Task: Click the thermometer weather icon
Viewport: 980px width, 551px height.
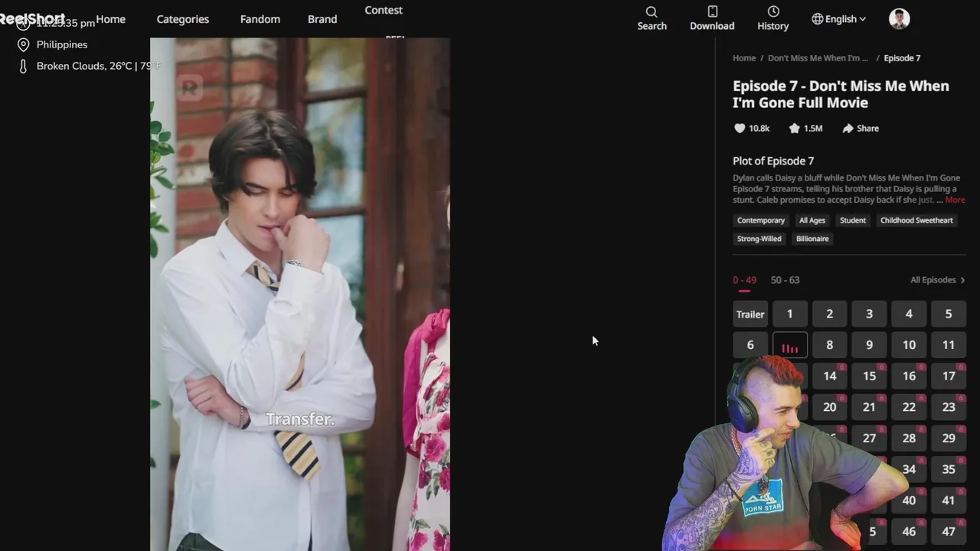Action: coord(23,66)
